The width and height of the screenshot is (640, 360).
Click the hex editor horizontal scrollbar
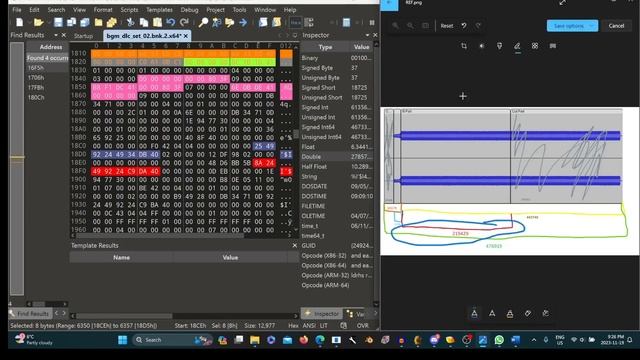pos(160,236)
